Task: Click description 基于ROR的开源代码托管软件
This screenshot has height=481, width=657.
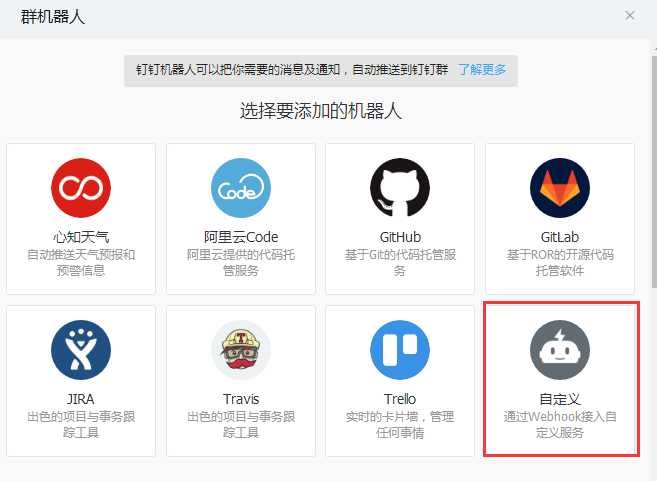Action: [x=560, y=262]
